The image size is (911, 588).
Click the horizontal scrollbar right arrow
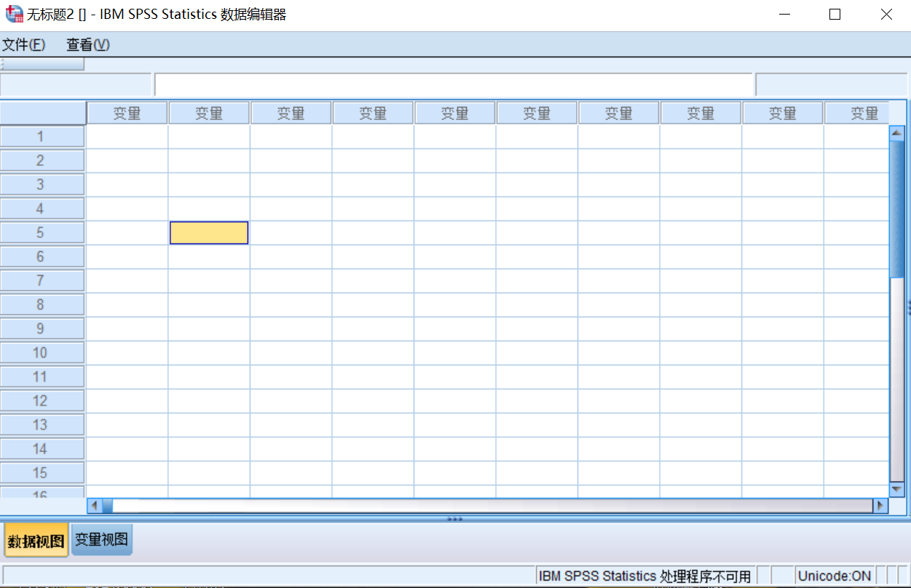881,504
